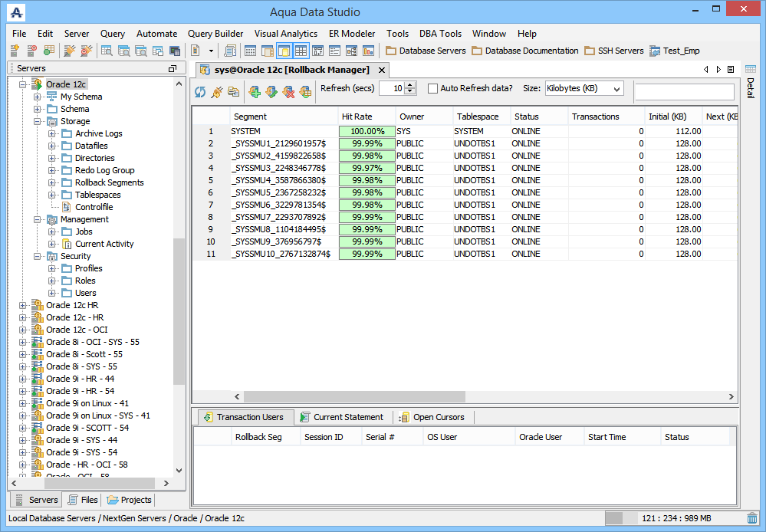Click the tab list icon beside tab arrows
Viewport: 766px width, 532px height.
click(x=731, y=69)
